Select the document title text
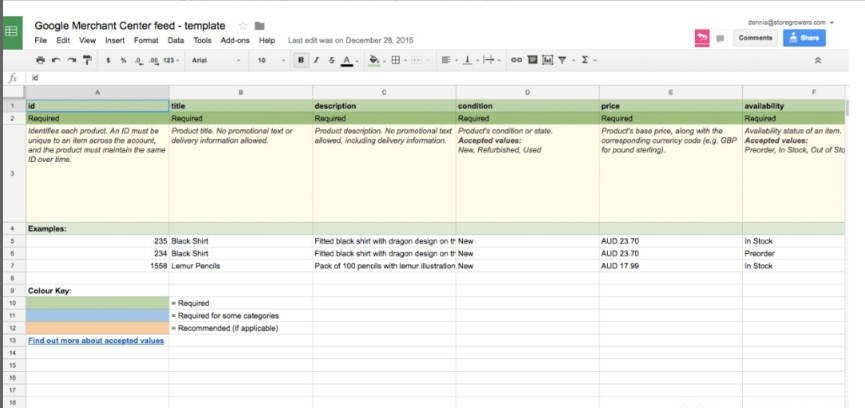This screenshot has height=408, width=865. (x=130, y=25)
